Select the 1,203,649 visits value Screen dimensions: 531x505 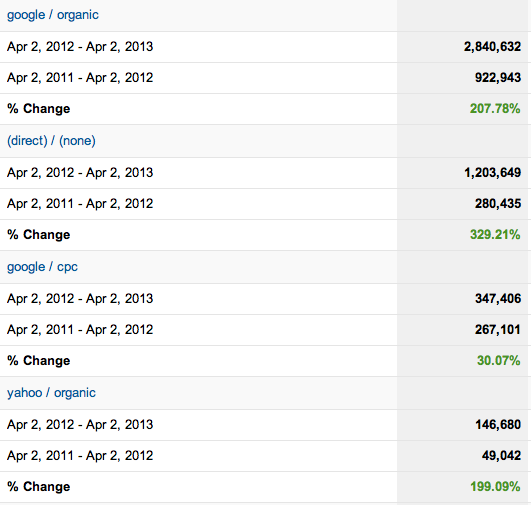click(x=492, y=173)
